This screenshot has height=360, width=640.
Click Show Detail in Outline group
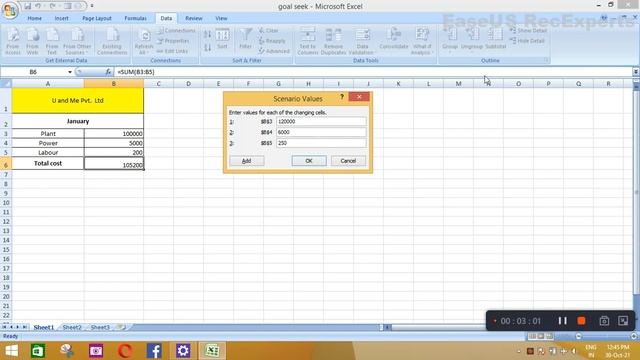coord(528,31)
